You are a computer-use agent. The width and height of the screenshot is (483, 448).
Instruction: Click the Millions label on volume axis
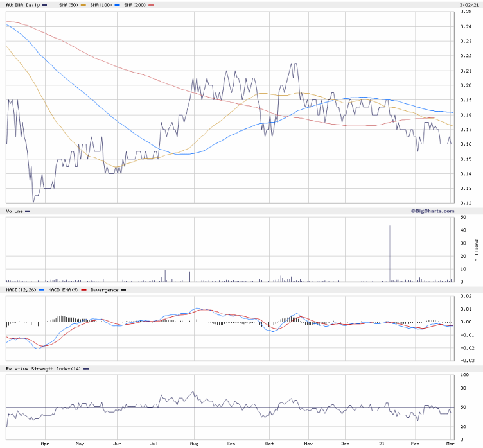pyautogui.click(x=476, y=249)
